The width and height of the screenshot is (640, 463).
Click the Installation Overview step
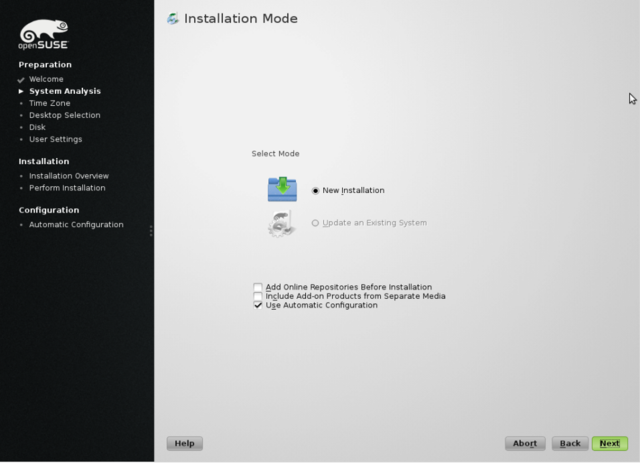69,176
